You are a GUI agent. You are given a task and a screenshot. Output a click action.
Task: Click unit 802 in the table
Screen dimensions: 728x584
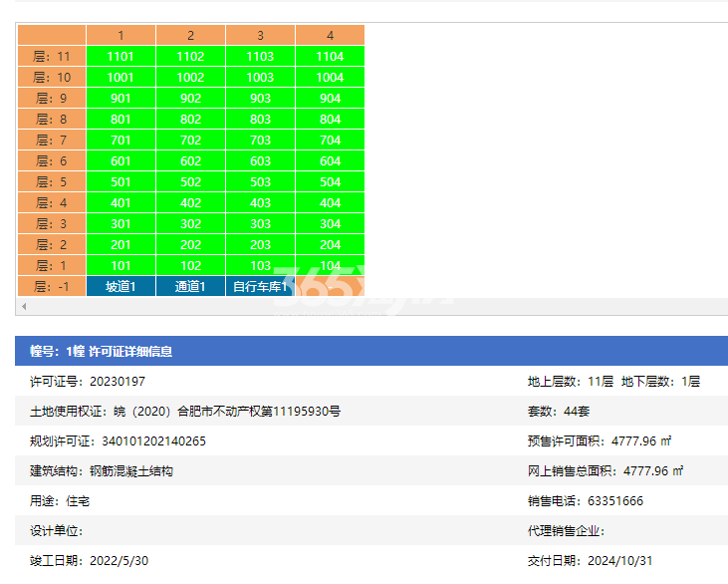[x=190, y=119]
